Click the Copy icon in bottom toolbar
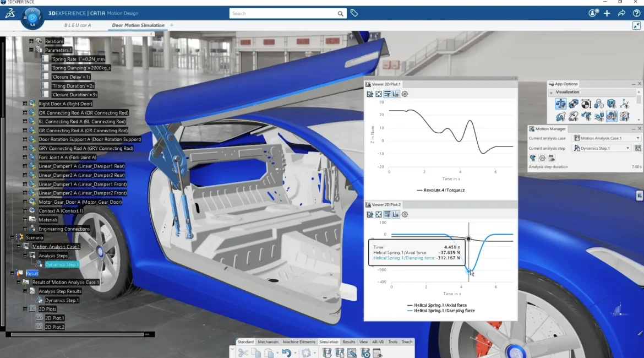Image resolution: width=644 pixels, height=358 pixels. [x=256, y=352]
